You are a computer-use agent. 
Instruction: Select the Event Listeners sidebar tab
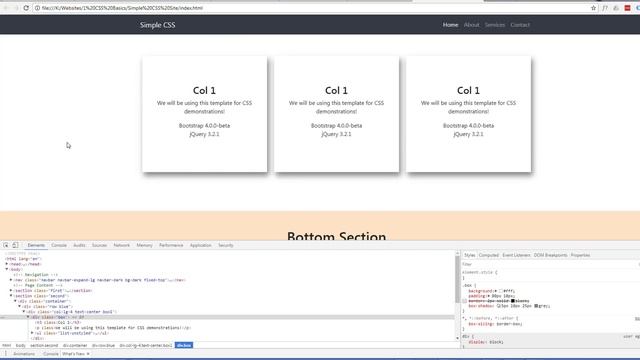pyautogui.click(x=516, y=255)
